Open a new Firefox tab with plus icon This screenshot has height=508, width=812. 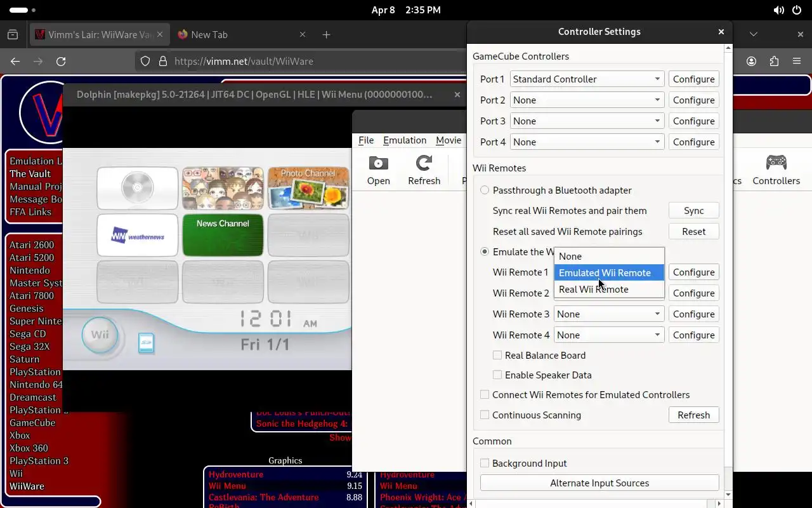click(326, 34)
